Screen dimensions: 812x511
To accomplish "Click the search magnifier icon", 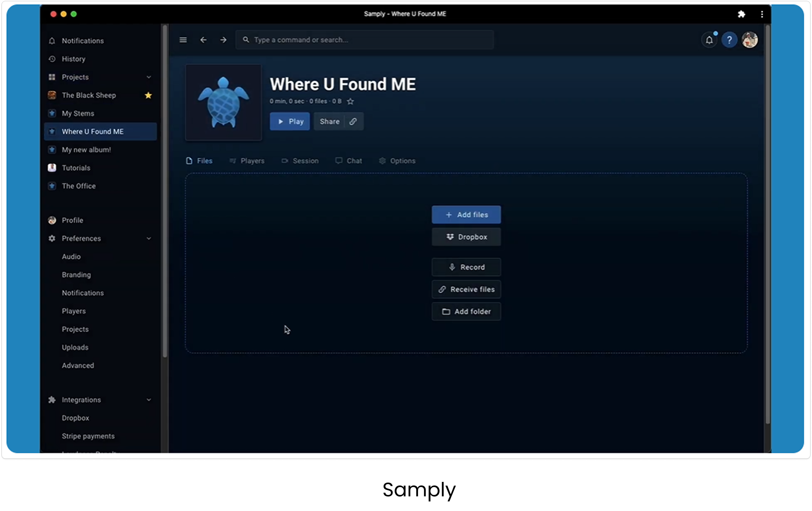I will point(246,40).
